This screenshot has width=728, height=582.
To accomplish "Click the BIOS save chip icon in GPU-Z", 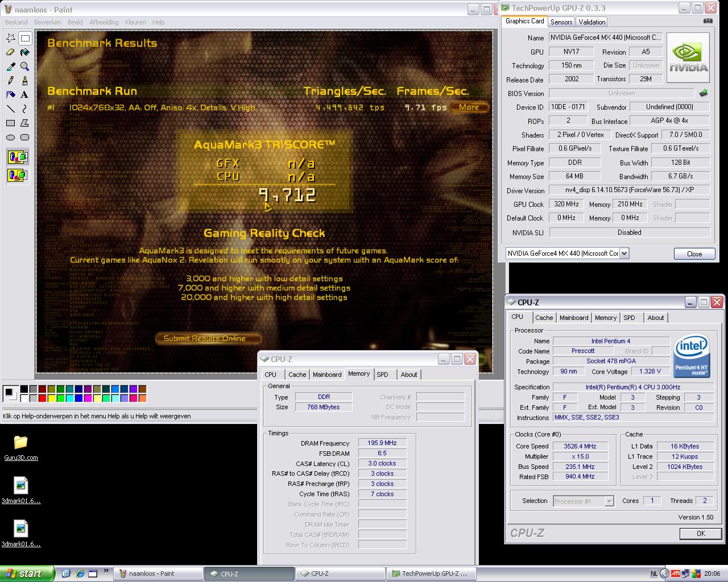I will coord(704,93).
